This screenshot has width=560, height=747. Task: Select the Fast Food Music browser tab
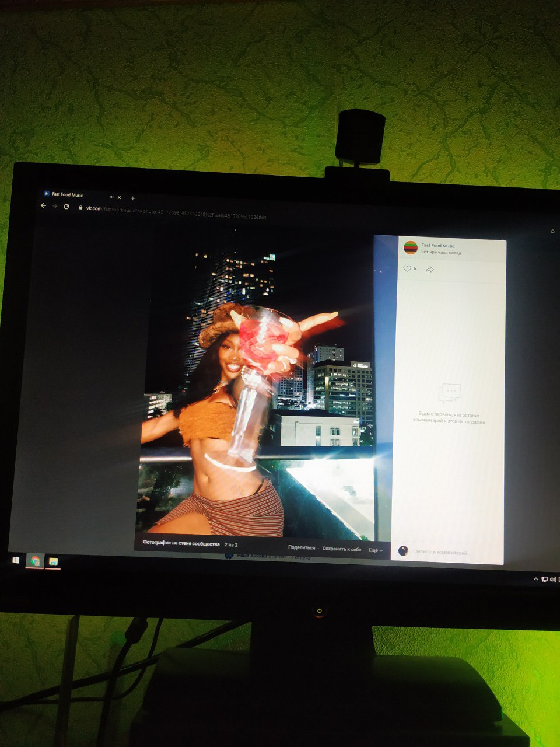(x=82, y=195)
